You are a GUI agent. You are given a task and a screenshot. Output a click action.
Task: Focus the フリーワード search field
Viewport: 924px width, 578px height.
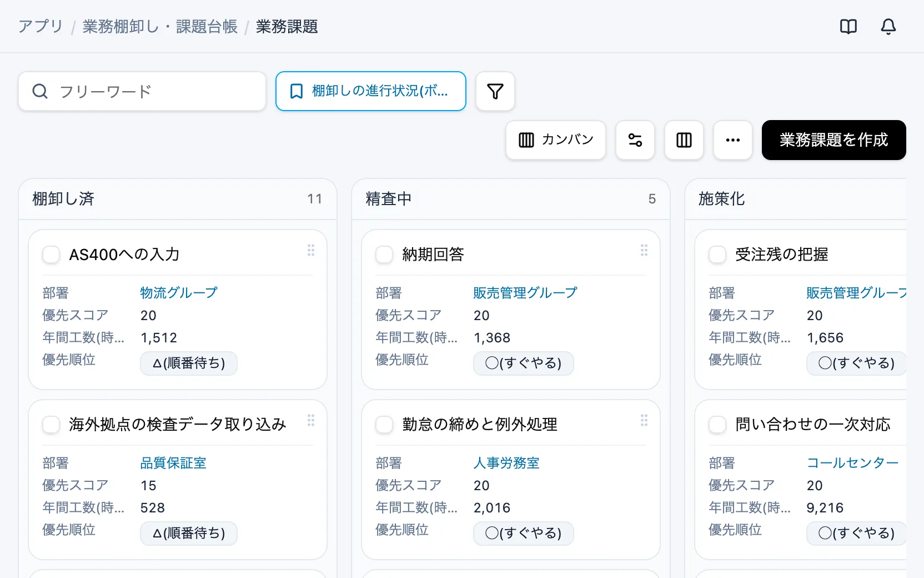142,91
